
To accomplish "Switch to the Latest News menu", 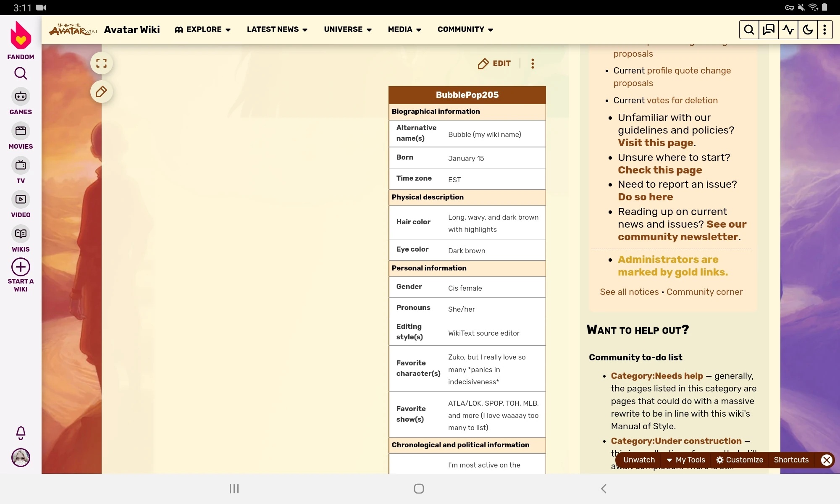I will (x=276, y=29).
